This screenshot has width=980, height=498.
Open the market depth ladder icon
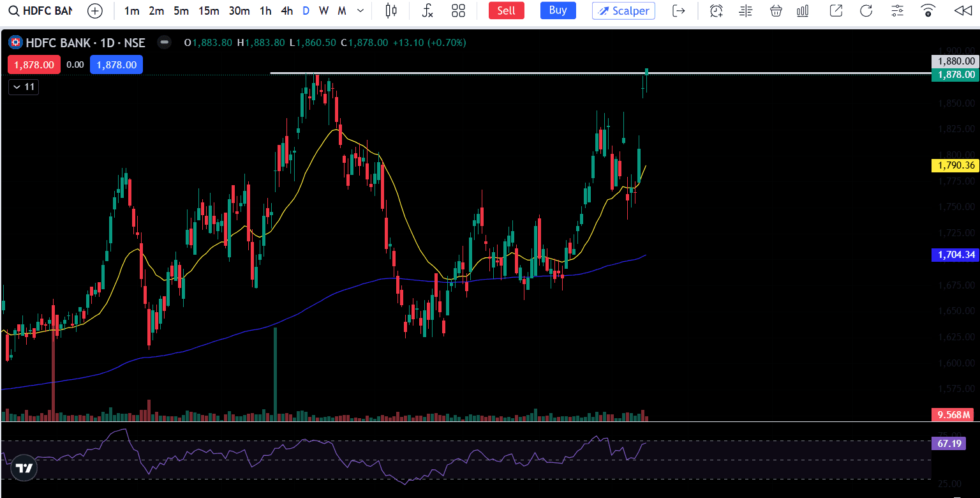pos(745,11)
